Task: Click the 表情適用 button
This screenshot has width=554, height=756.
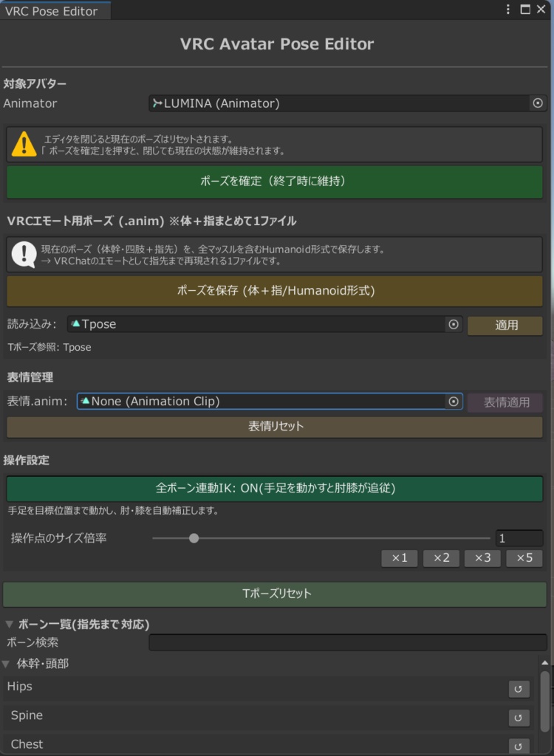Action: [x=505, y=402]
